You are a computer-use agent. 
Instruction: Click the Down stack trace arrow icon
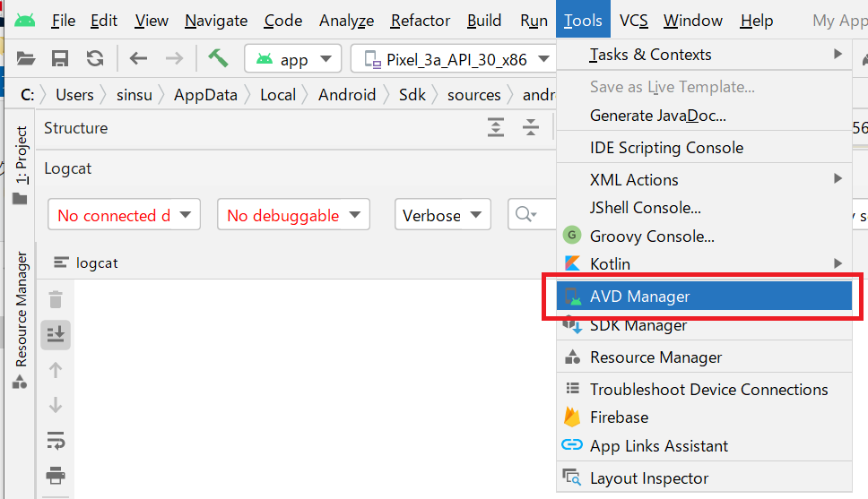[x=56, y=405]
